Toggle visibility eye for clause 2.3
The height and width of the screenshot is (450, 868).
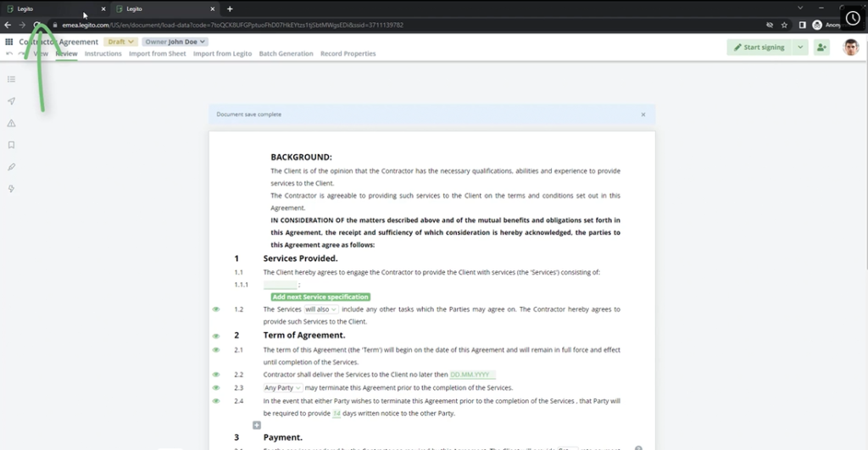(216, 388)
